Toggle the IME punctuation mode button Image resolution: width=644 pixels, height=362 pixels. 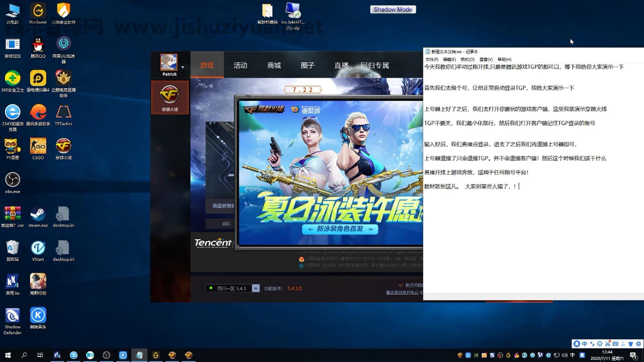pyautogui.click(x=592, y=344)
